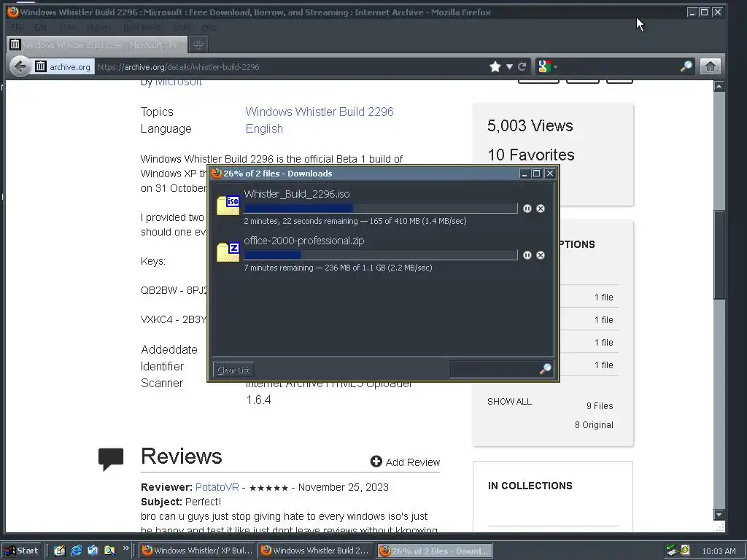
Task: Focus the address bar URL field
Action: (290, 66)
